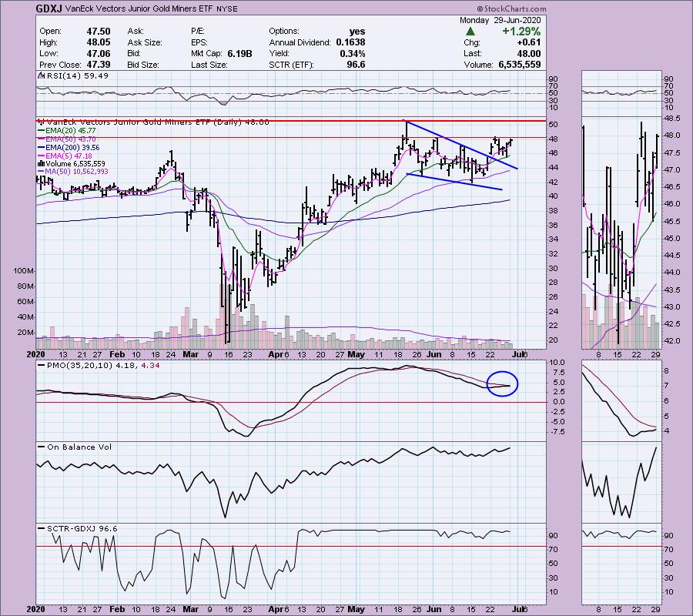Select the fund name VanEck Vectors Junior Gold Miners ETF in header
Viewport: 693px width, 616px height.
(139, 8)
